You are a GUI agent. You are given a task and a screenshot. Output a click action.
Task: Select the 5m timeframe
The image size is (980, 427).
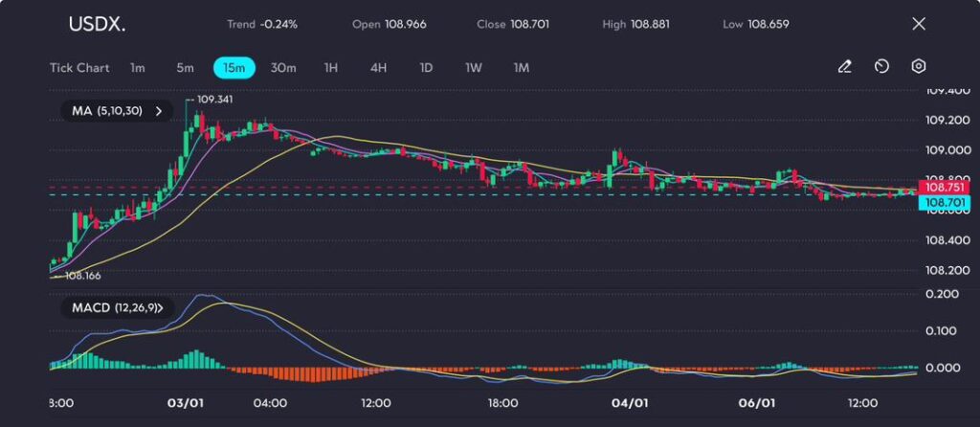(x=185, y=68)
